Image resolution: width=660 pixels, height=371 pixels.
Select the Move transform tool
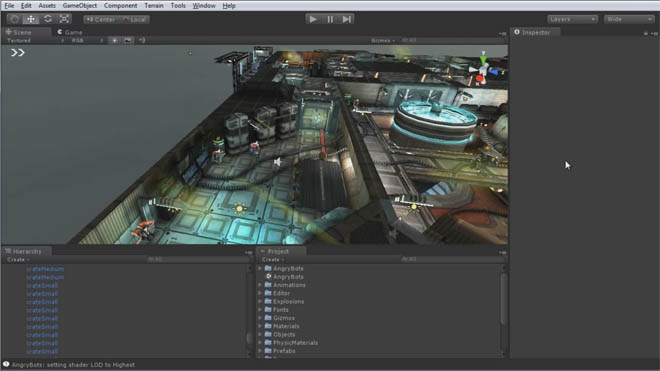31,19
